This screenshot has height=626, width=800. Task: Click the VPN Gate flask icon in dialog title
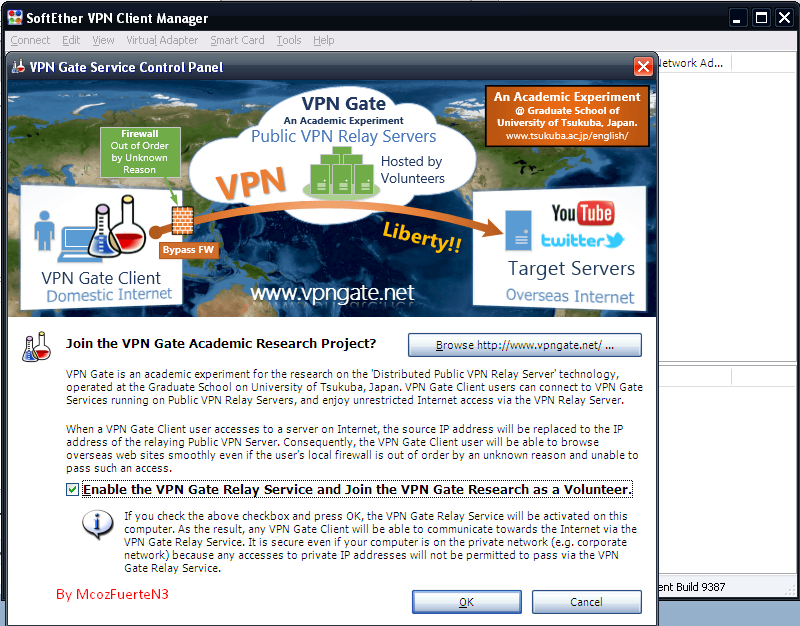[18, 66]
